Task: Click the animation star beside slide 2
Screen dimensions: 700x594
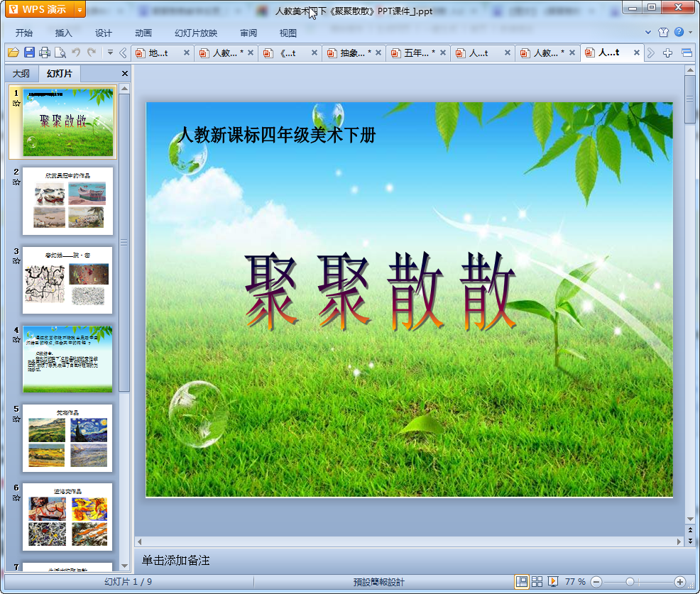Action: 16,182
